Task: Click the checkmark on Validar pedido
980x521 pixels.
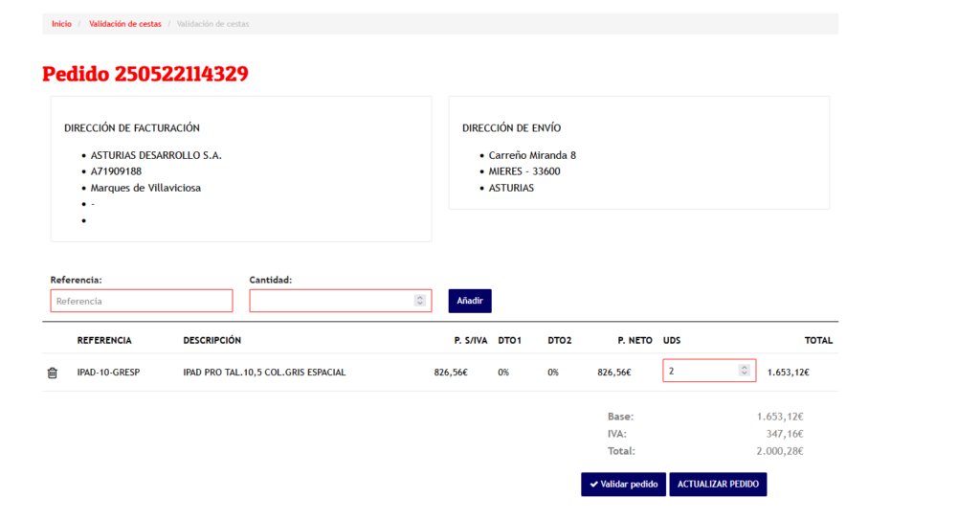Action: pos(593,484)
